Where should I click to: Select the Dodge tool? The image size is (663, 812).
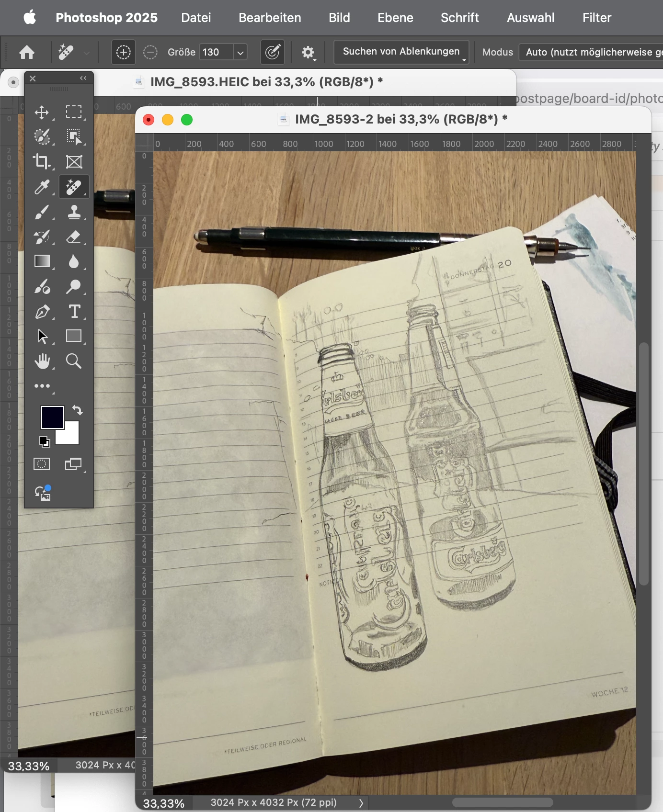tap(74, 286)
